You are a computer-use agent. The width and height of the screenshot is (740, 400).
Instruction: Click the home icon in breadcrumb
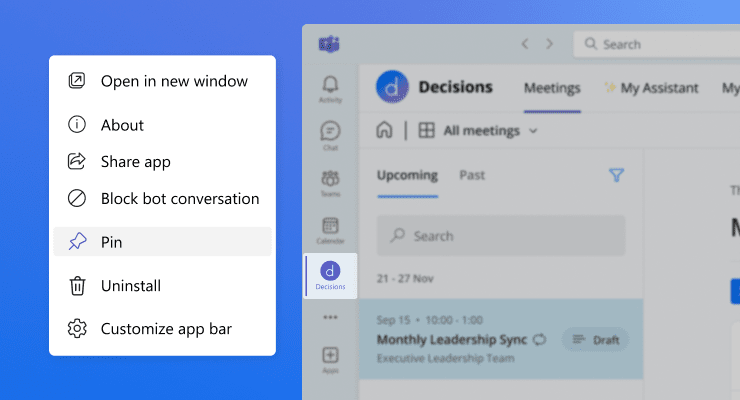point(384,130)
